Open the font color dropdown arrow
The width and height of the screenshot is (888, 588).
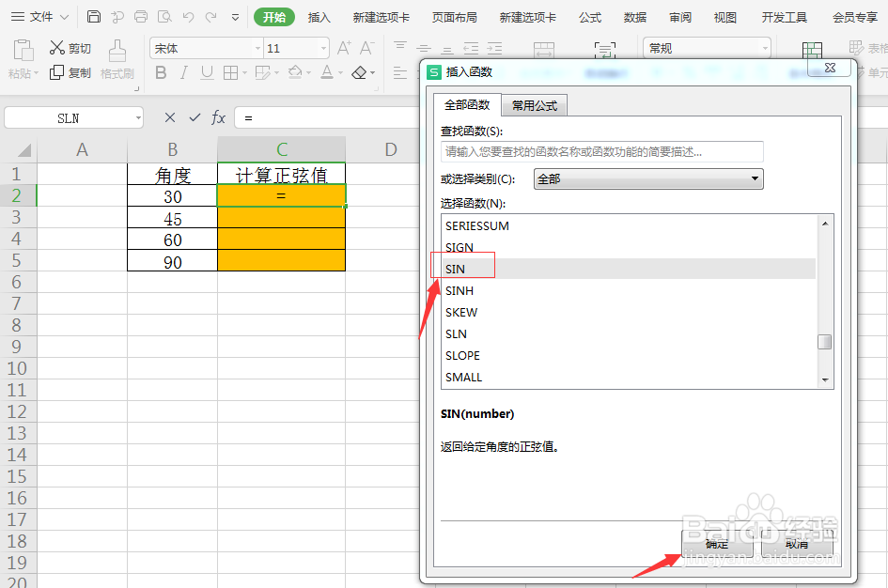click(340, 73)
